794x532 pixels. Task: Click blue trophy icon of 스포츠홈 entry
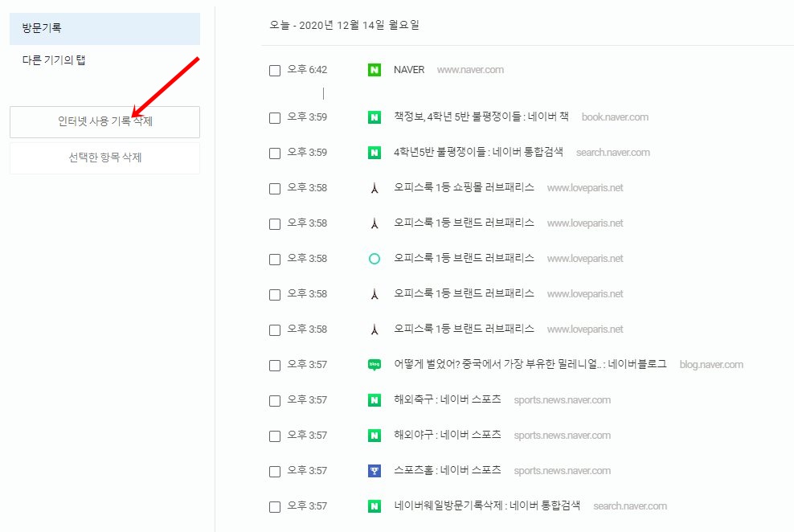tap(374, 471)
